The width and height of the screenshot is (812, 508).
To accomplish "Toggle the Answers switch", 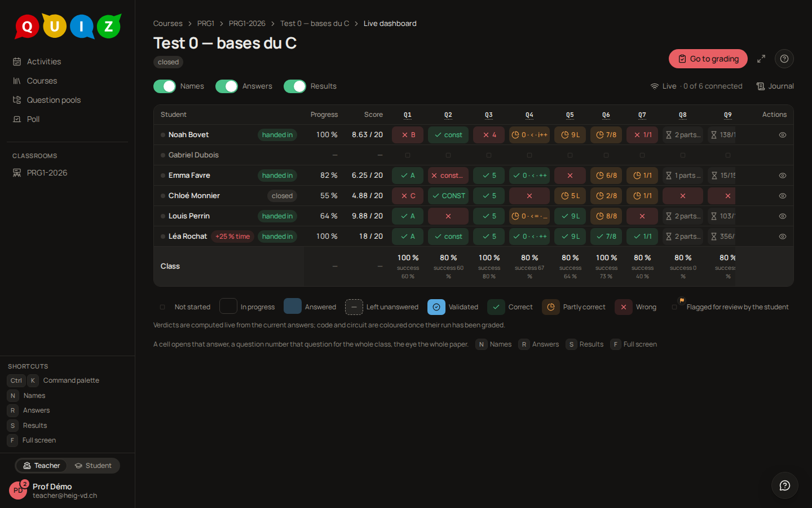I will click(x=227, y=86).
